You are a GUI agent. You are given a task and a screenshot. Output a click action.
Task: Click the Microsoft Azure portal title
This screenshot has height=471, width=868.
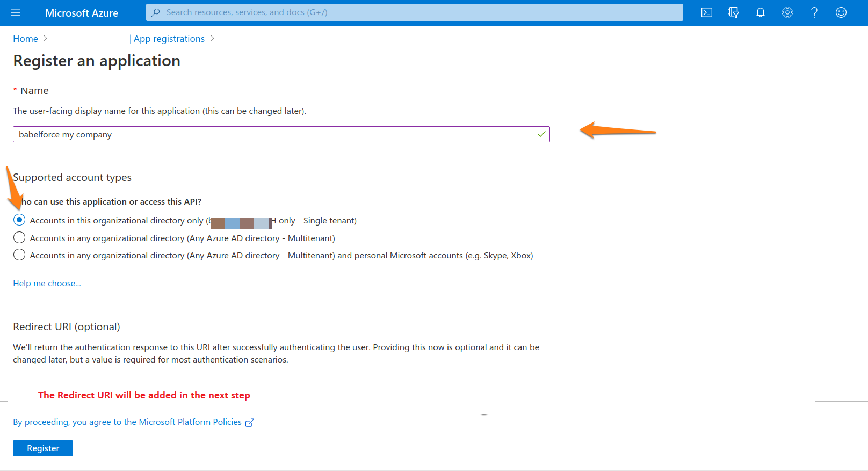click(x=82, y=13)
